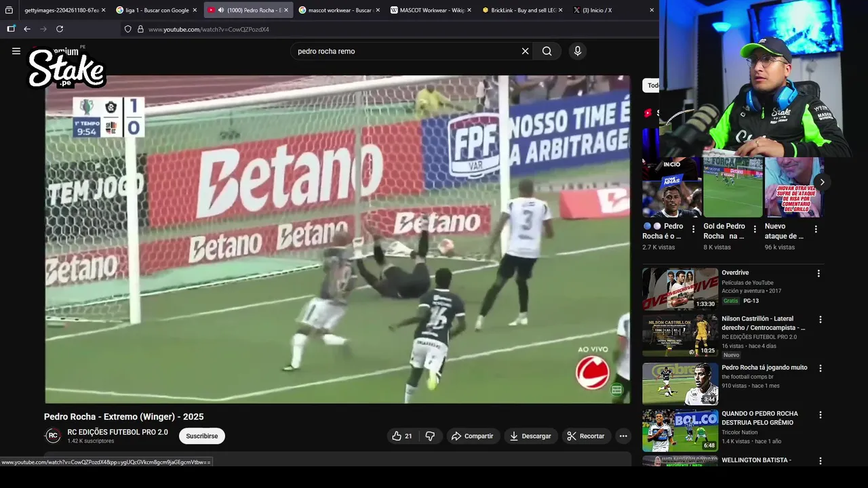Click the Compartir share button
Screen dimensions: 868x488
click(x=473, y=436)
